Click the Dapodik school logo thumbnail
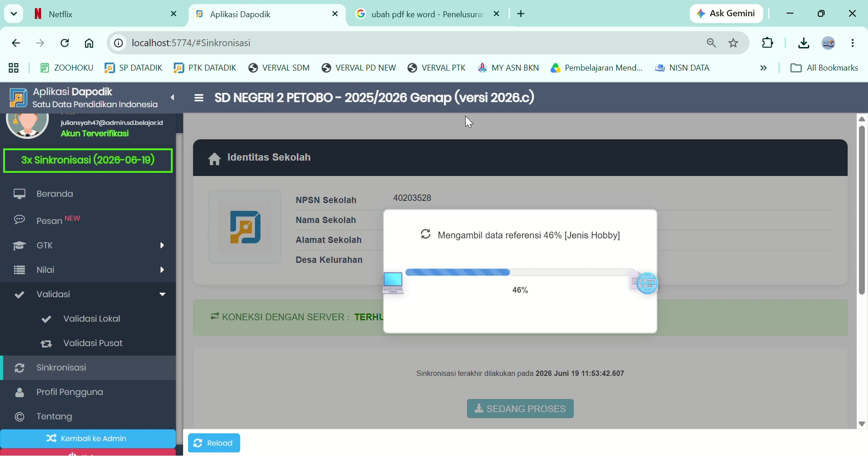Viewport: 868px width, 456px height. pyautogui.click(x=245, y=227)
